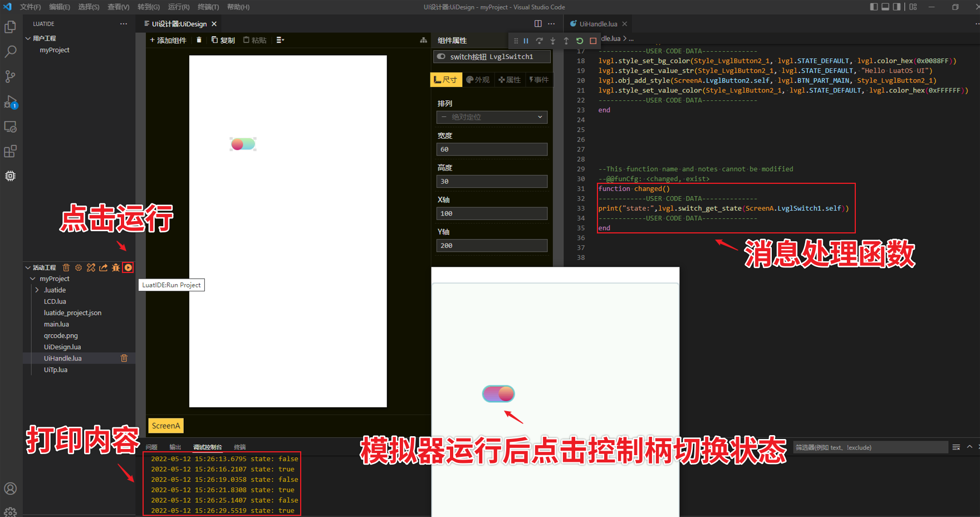The image size is (980, 517).
Task: Open the 调试控制台 panel tab
Action: [207, 446]
